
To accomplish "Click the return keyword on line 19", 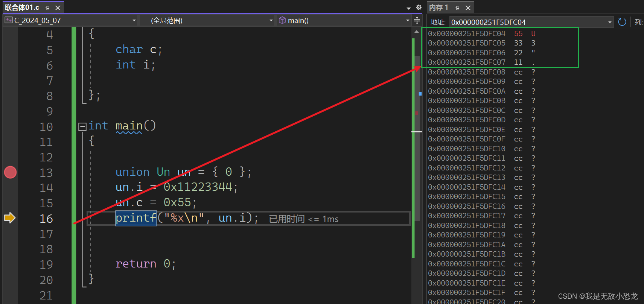I will (136, 264).
